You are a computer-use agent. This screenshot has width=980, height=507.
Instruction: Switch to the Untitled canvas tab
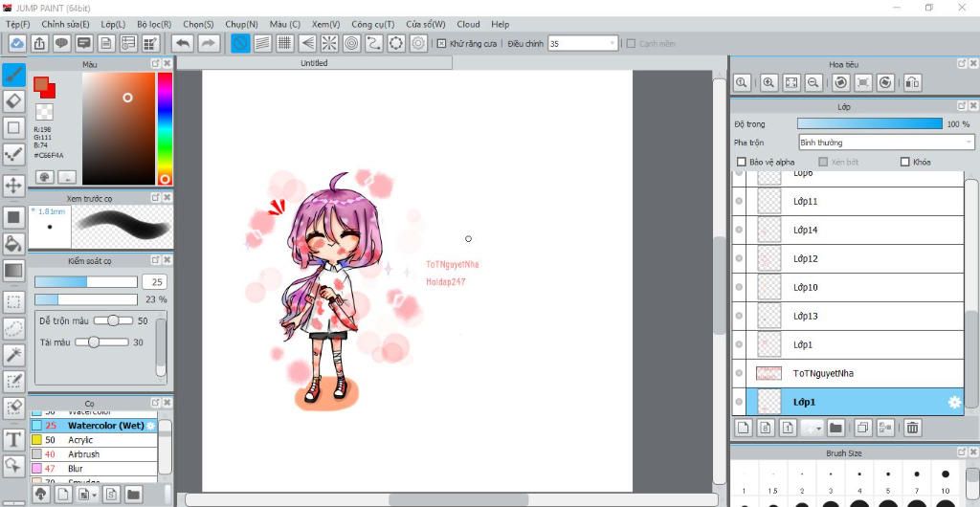314,63
